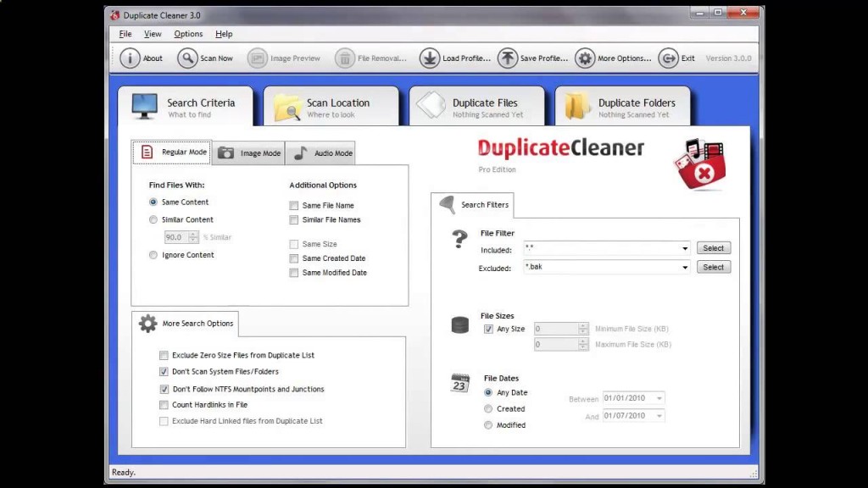Select the Created date radio button

(488, 409)
